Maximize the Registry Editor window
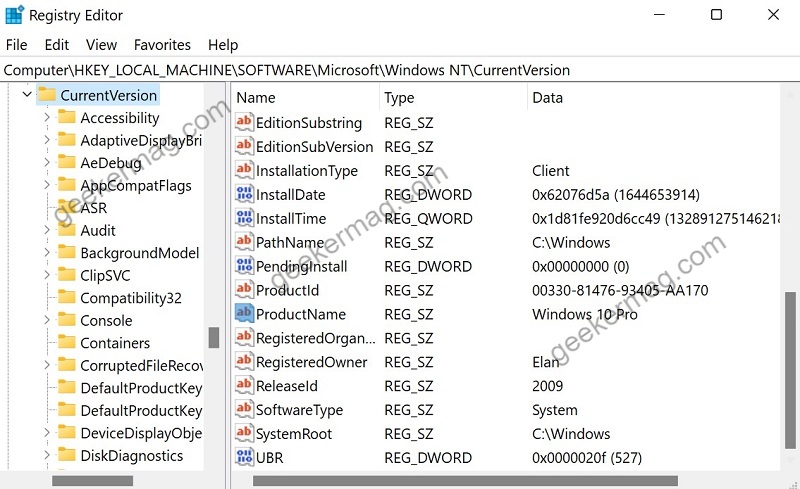This screenshot has height=489, width=800. 716,15
